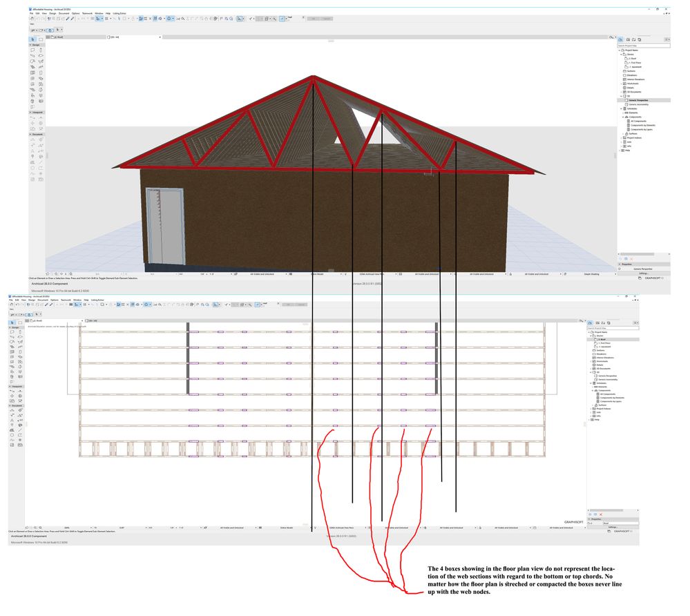This screenshot has width=690, height=616.
Task: Click Settings button in upper Navigator properties
Action: (644, 273)
